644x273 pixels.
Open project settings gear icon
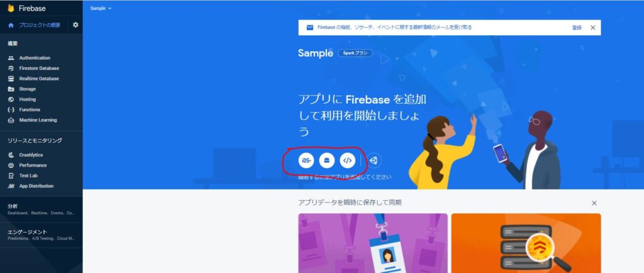75,25
